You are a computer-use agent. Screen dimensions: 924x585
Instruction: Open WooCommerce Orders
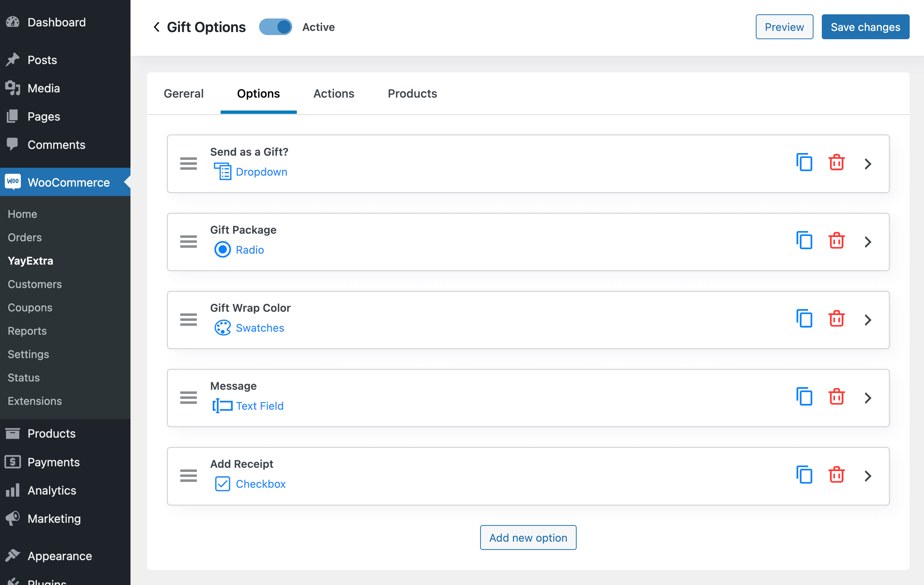25,237
